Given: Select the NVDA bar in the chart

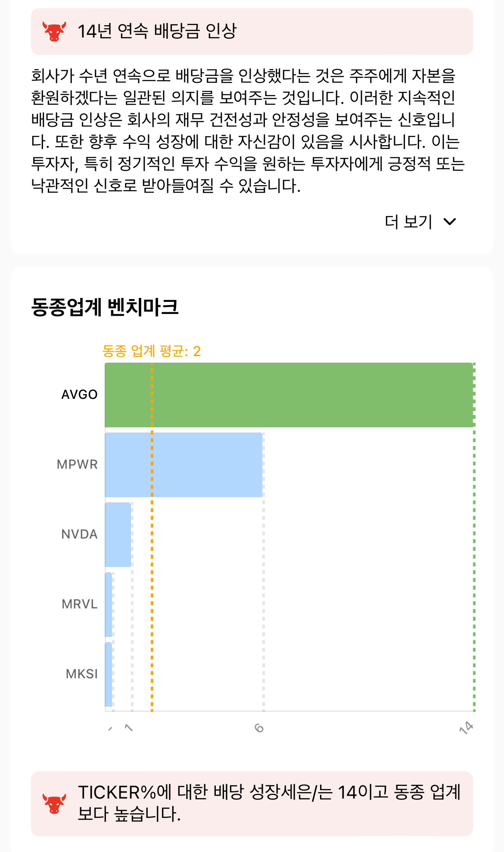Looking at the screenshot, I should (x=117, y=535).
